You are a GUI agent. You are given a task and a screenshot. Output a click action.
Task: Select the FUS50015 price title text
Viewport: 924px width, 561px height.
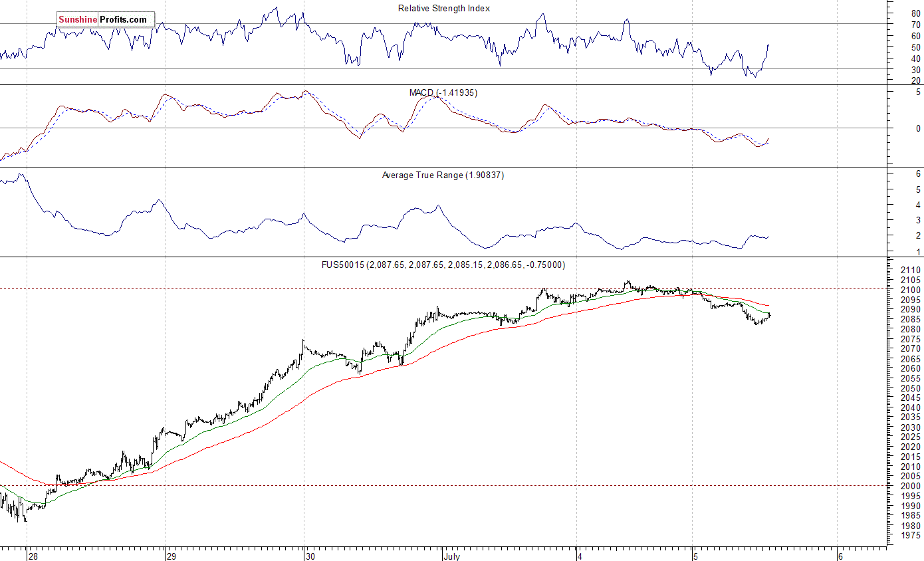(443, 265)
